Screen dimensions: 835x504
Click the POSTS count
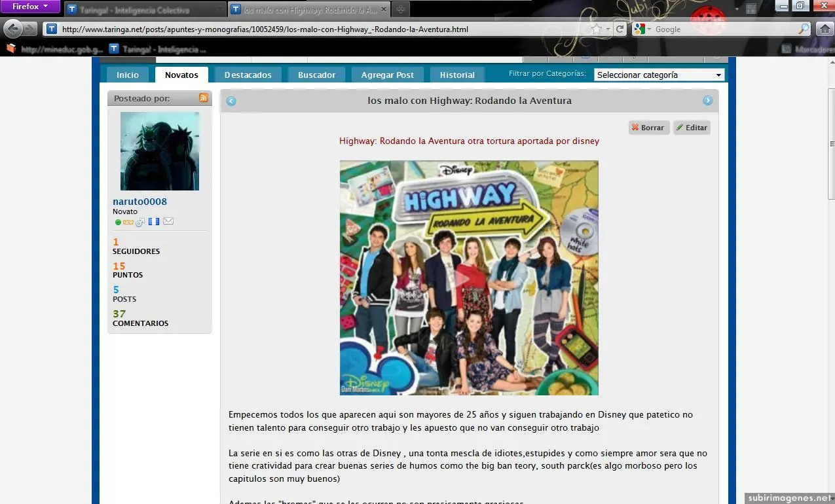pyautogui.click(x=116, y=290)
